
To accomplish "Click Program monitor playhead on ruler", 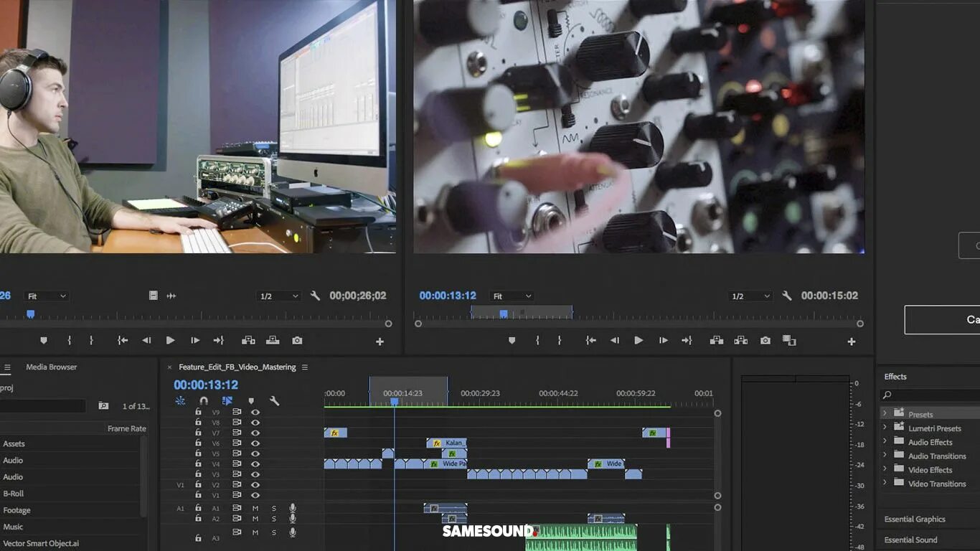I will (504, 314).
